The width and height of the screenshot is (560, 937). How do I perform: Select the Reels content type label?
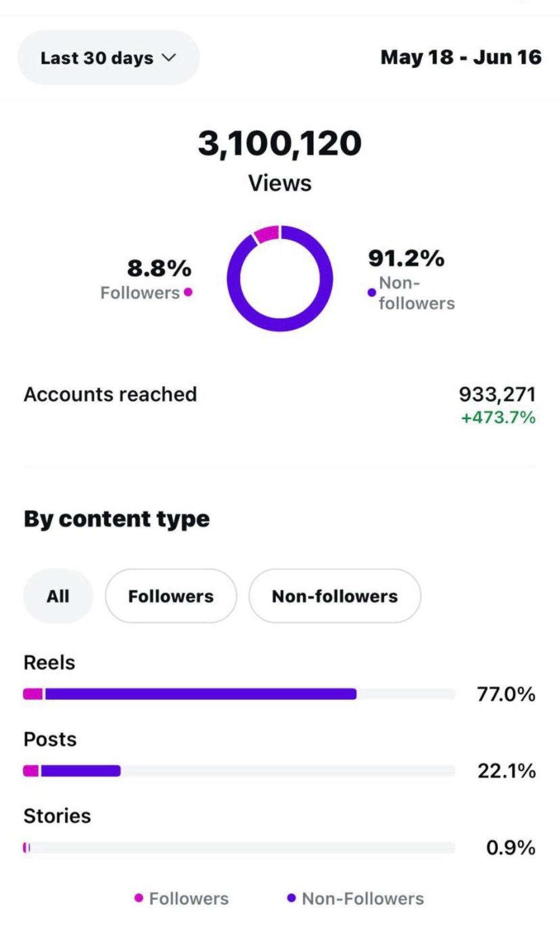(x=49, y=663)
